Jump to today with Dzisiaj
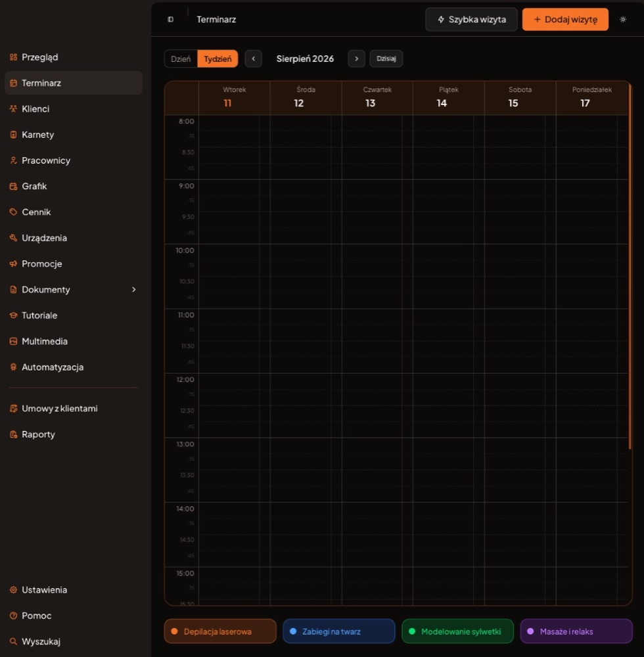This screenshot has height=657, width=644. point(386,58)
